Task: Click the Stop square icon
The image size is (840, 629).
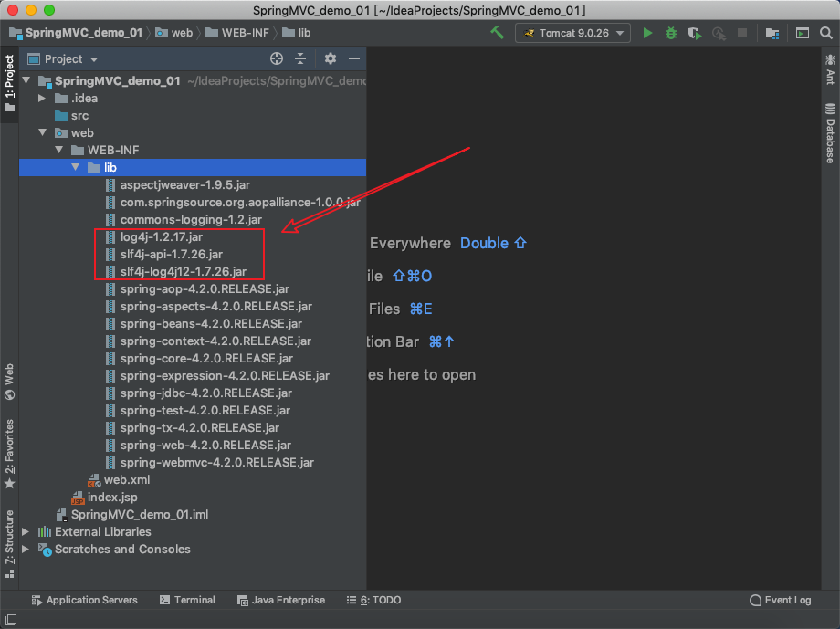Action: pos(742,33)
